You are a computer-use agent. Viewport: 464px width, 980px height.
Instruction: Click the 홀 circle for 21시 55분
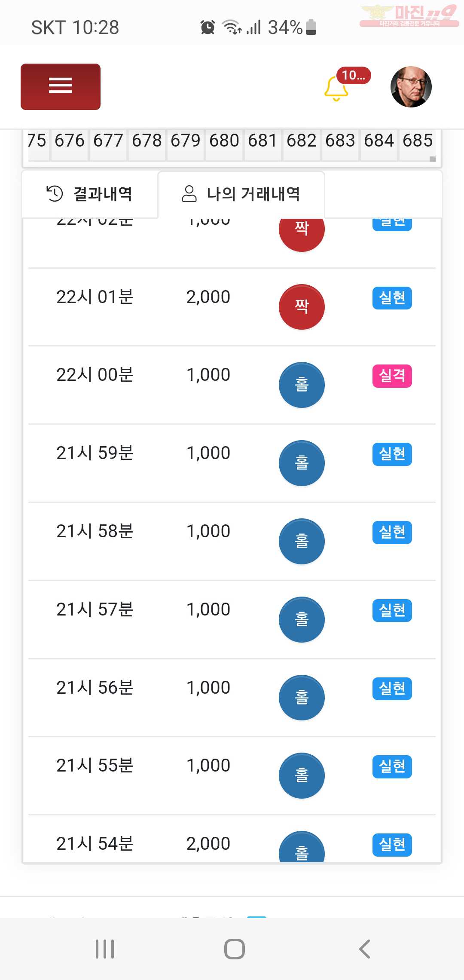(302, 775)
